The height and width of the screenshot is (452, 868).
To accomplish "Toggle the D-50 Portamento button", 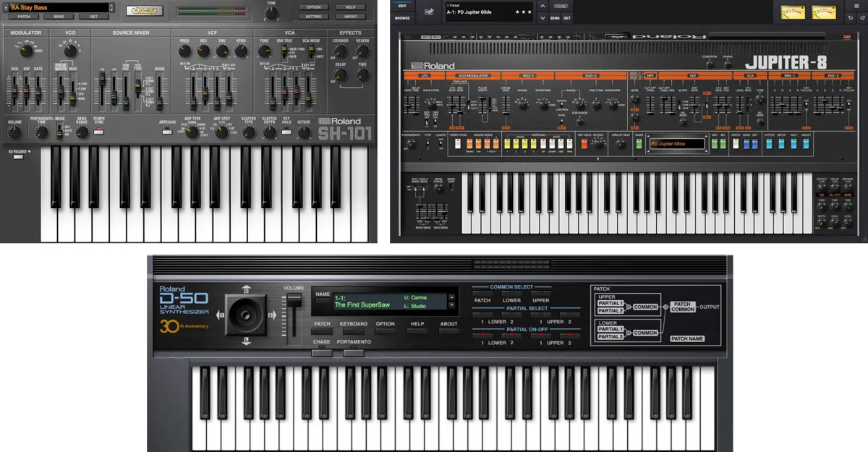I will point(353,353).
